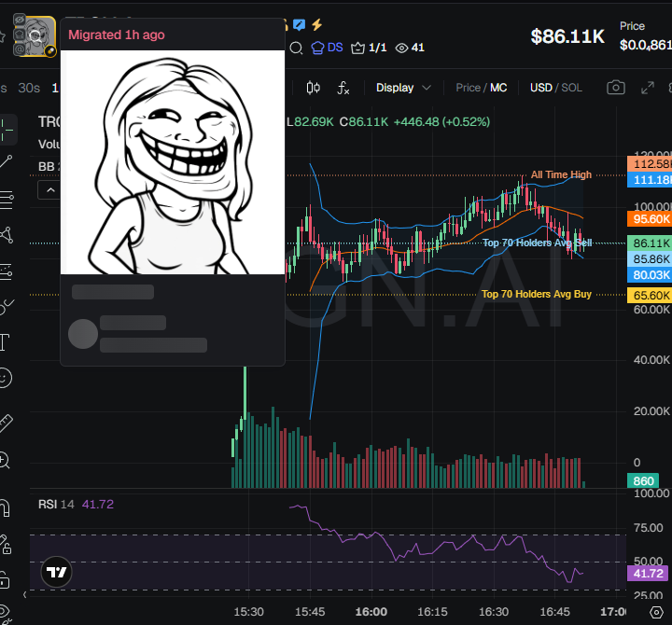Take a chart snapshot with camera icon

click(x=616, y=88)
